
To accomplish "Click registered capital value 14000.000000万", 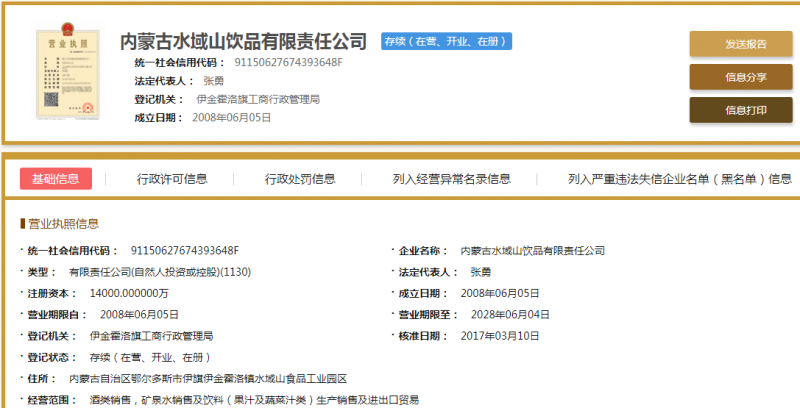I will (x=129, y=293).
